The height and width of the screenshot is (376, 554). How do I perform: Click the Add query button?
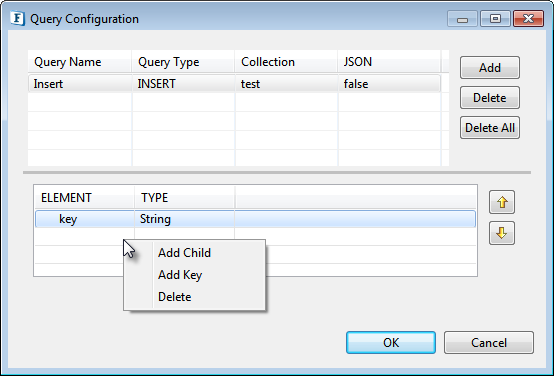click(x=490, y=67)
